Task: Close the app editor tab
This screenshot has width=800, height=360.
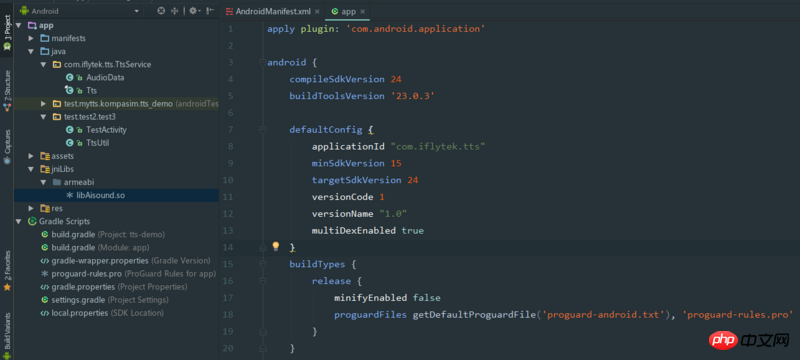Action: tap(362, 11)
